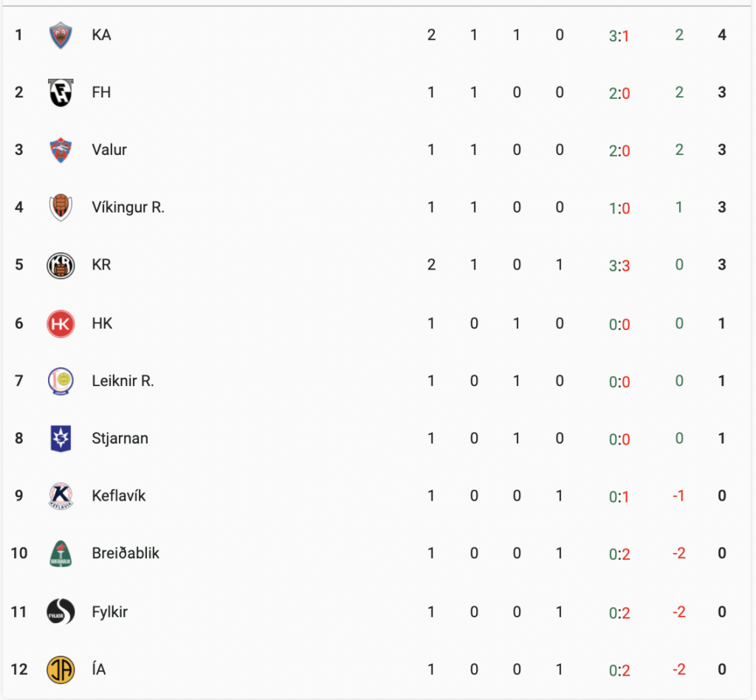Select KR's 3:3 goals value

coord(619,266)
